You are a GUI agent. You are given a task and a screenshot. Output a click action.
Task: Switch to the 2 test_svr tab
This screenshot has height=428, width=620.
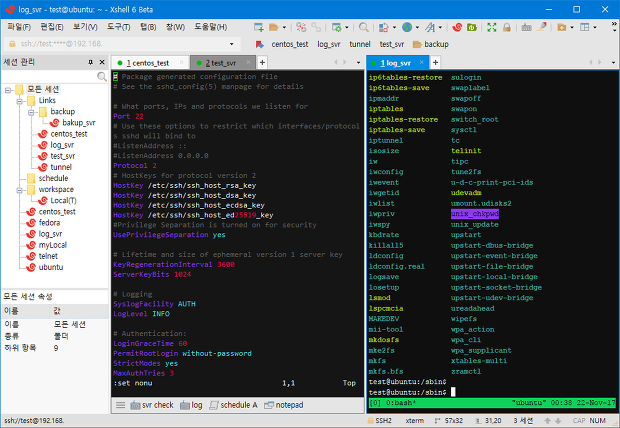(221, 62)
